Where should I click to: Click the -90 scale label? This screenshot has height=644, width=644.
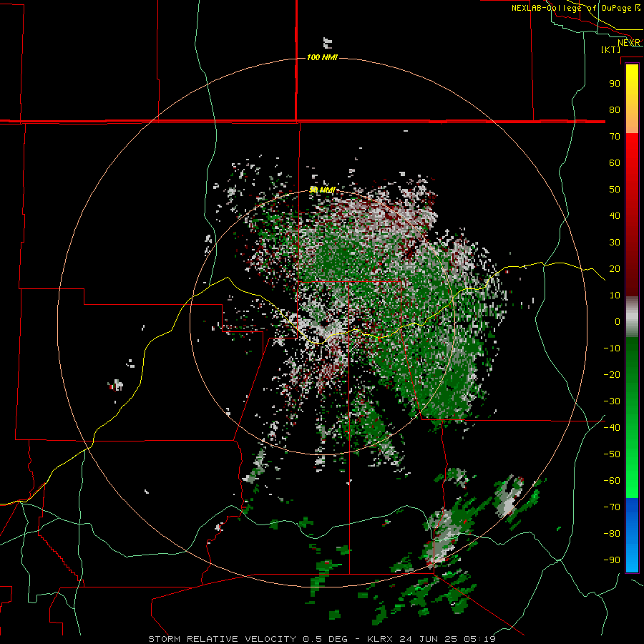click(612, 560)
